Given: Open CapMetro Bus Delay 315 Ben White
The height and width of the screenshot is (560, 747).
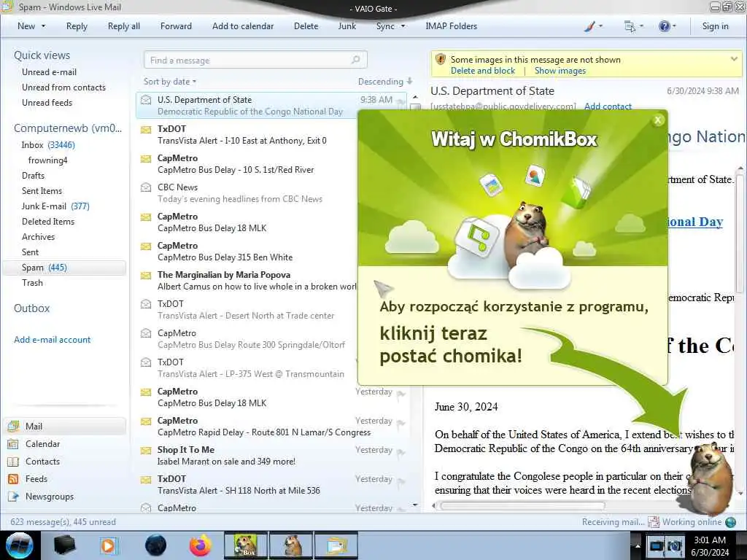Looking at the screenshot, I should (247, 251).
